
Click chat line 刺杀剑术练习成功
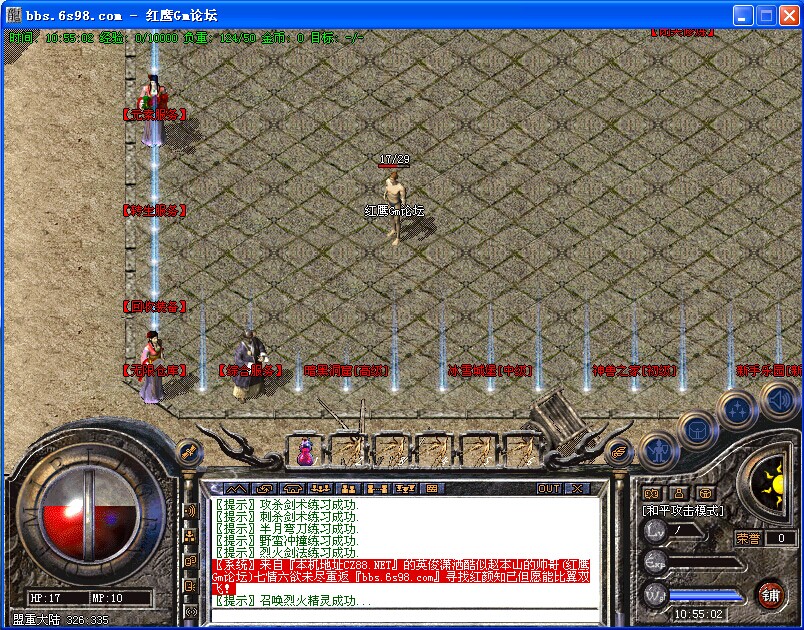[x=287, y=517]
